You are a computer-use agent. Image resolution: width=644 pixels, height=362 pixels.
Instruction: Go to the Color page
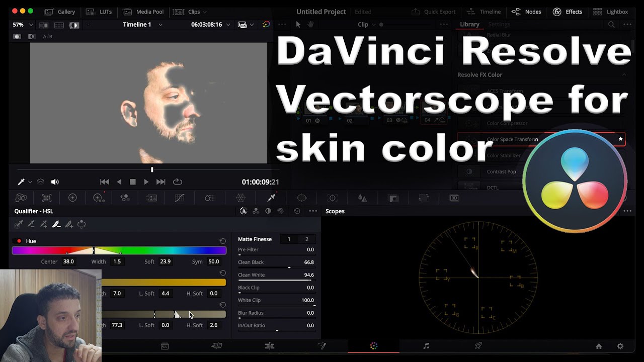[373, 346]
